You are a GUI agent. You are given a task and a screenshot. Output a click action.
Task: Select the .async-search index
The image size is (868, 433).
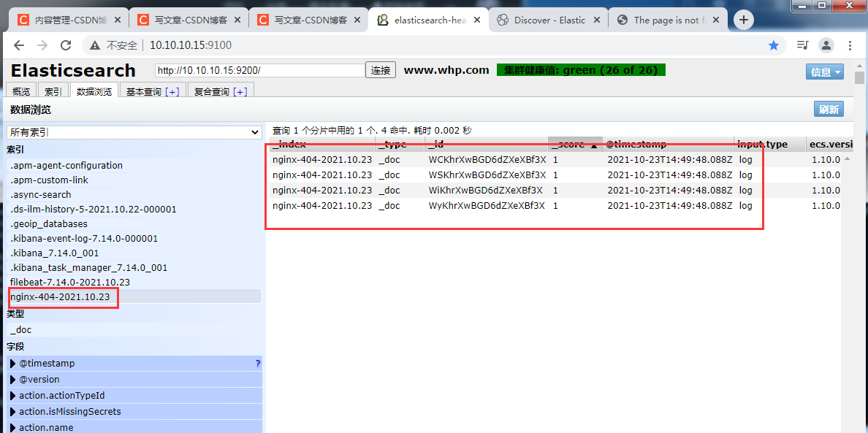tap(134, 195)
